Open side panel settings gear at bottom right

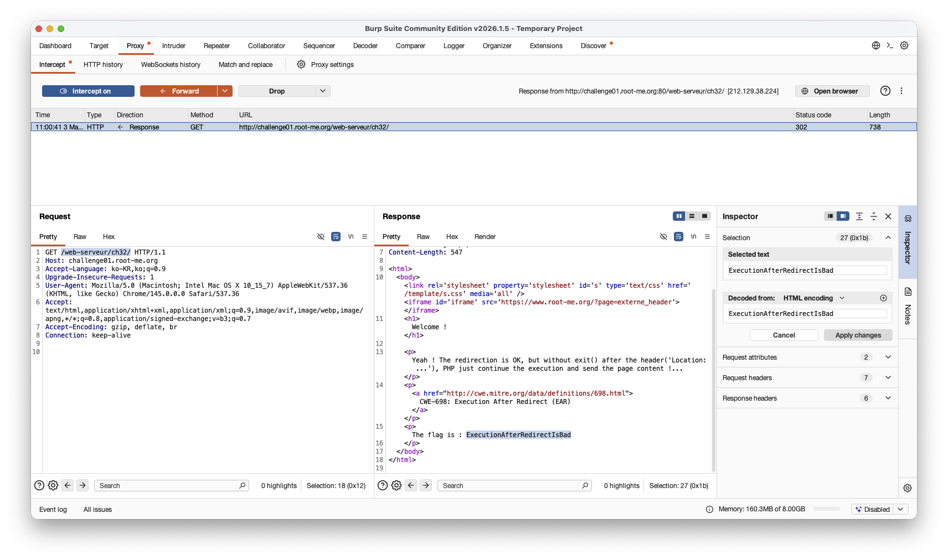pyautogui.click(x=908, y=488)
